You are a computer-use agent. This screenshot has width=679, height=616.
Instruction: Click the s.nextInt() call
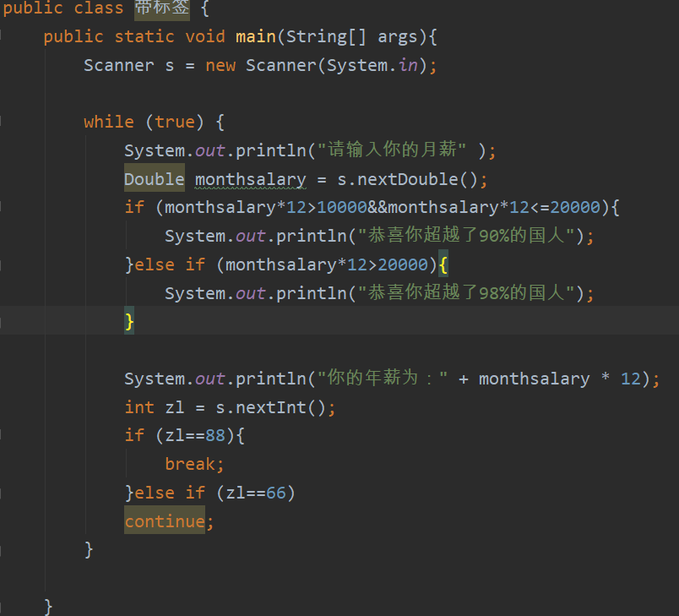270,407
